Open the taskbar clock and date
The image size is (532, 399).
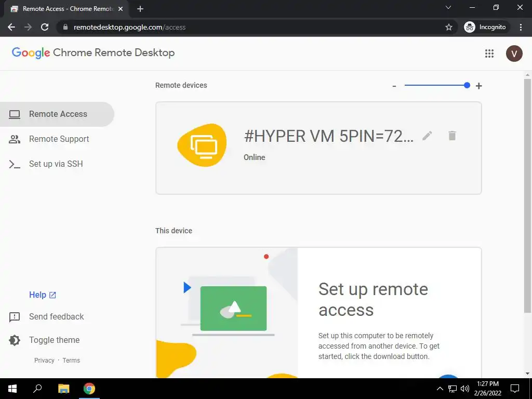click(x=488, y=389)
